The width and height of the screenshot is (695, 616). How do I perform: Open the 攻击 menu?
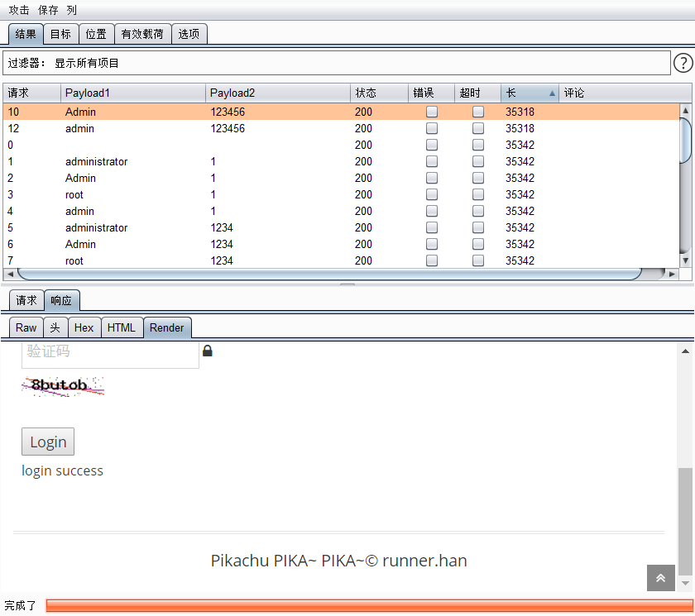18,9
